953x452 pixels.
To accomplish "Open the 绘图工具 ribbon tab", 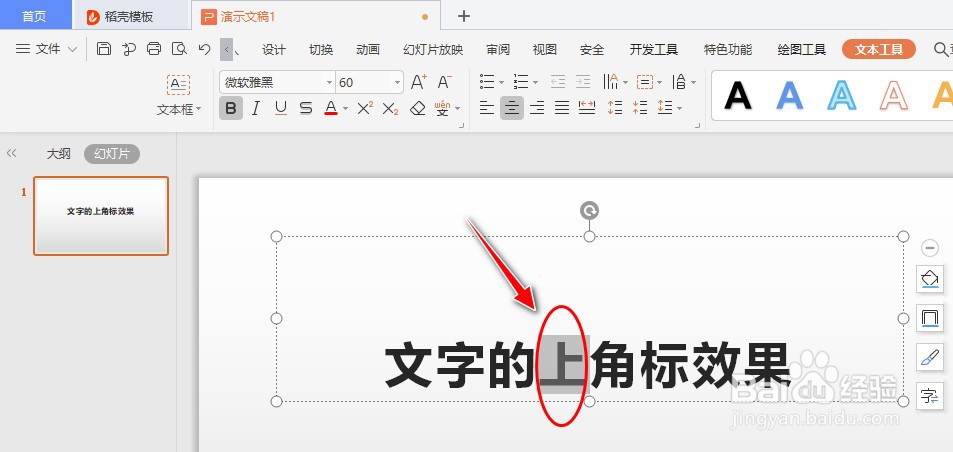I will point(802,50).
